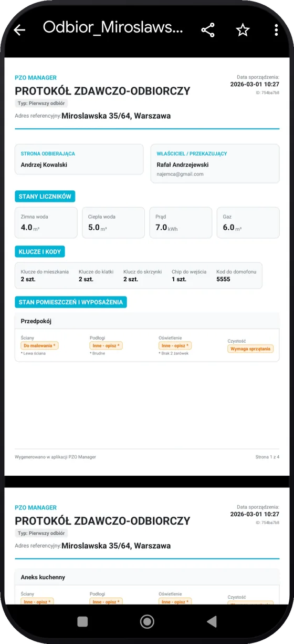The height and width of the screenshot is (644, 294).
Task: Tap Klucze do klatki 2 szt.
Action: (x=96, y=275)
